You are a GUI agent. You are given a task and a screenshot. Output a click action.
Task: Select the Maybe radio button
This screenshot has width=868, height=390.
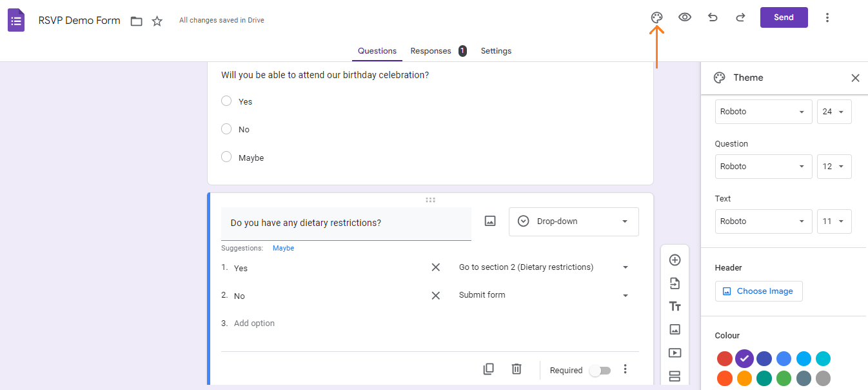click(226, 157)
